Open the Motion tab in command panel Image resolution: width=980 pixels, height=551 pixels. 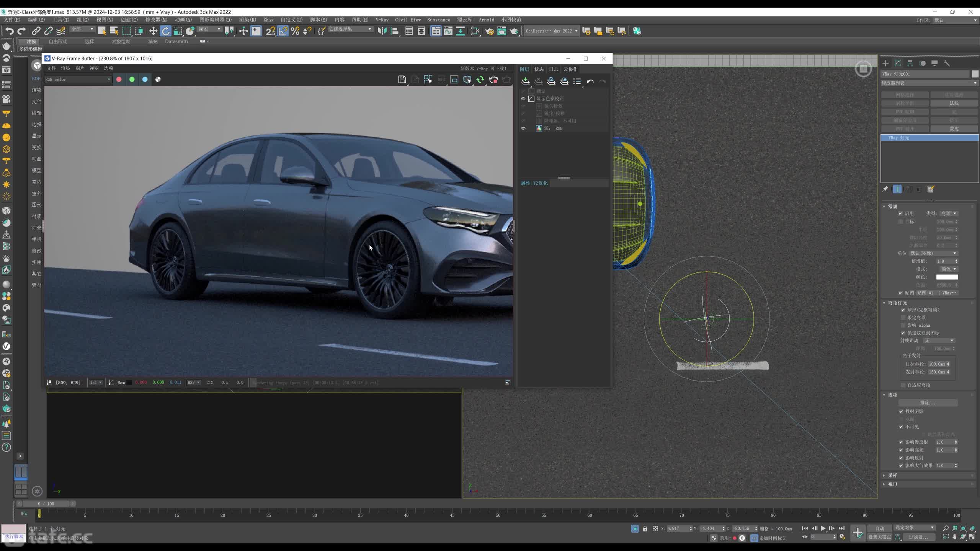923,63
